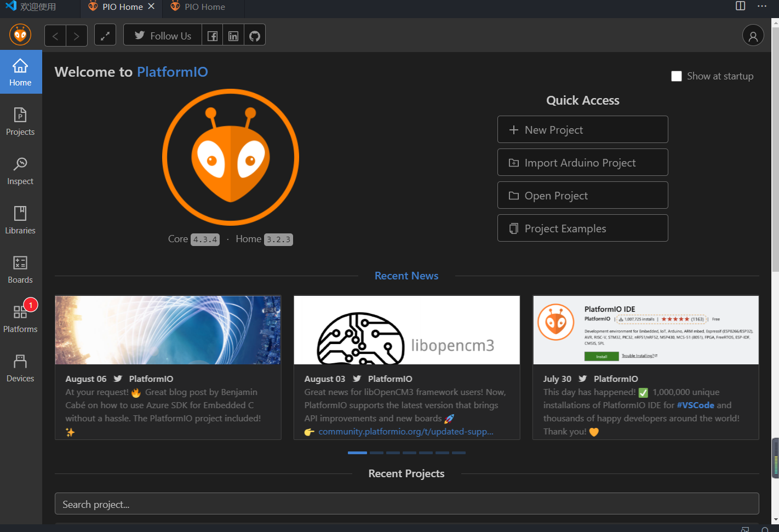Click the red Platforms notification badge
Screen dimensions: 779x532
coord(31,305)
